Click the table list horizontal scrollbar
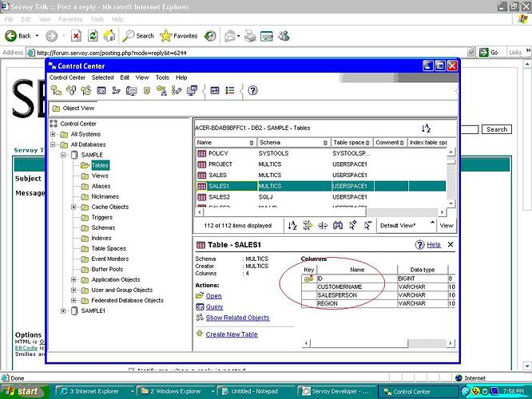This screenshot has height=399, width=532. [320, 212]
